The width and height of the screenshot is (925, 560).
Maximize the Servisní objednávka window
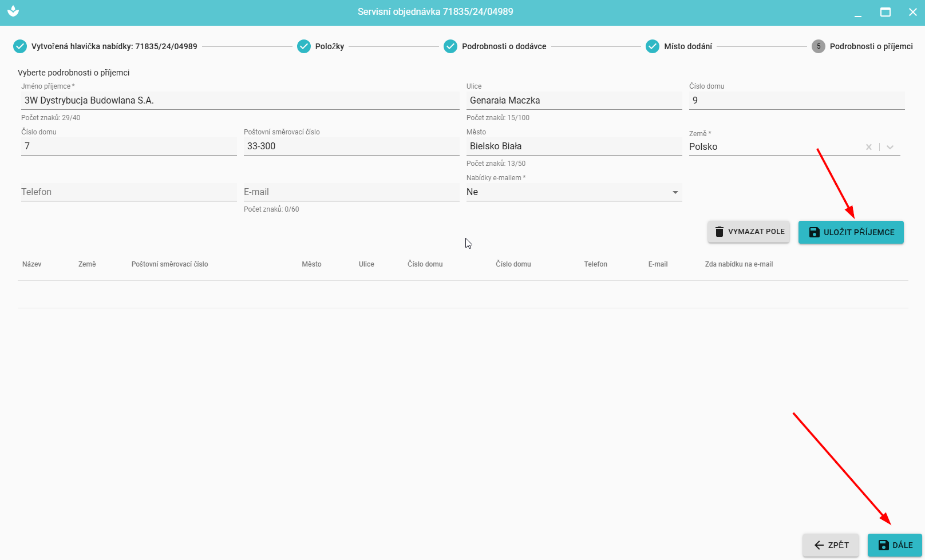point(886,12)
